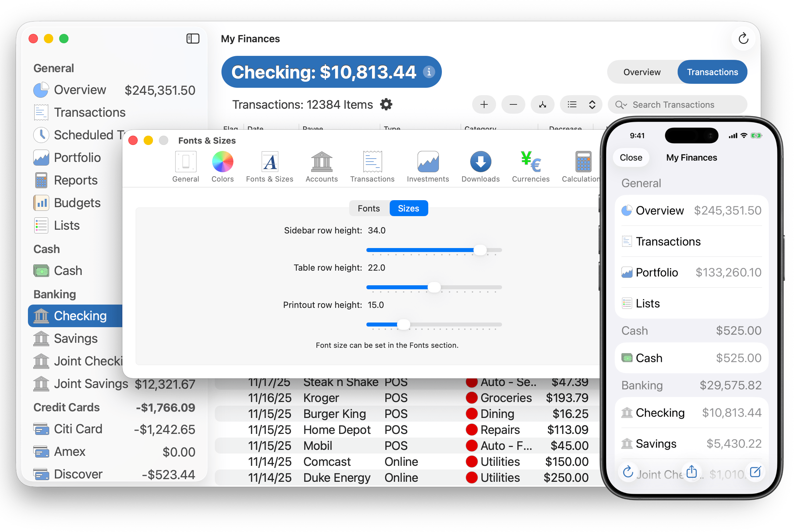
Task: Open the Currencies preferences pane
Action: click(530, 167)
